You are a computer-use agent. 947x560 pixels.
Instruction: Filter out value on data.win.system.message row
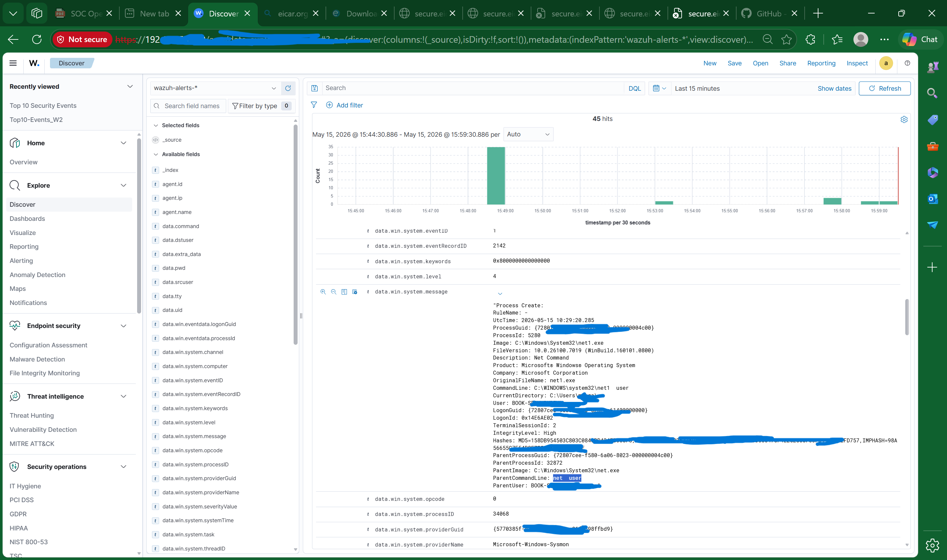(x=334, y=292)
